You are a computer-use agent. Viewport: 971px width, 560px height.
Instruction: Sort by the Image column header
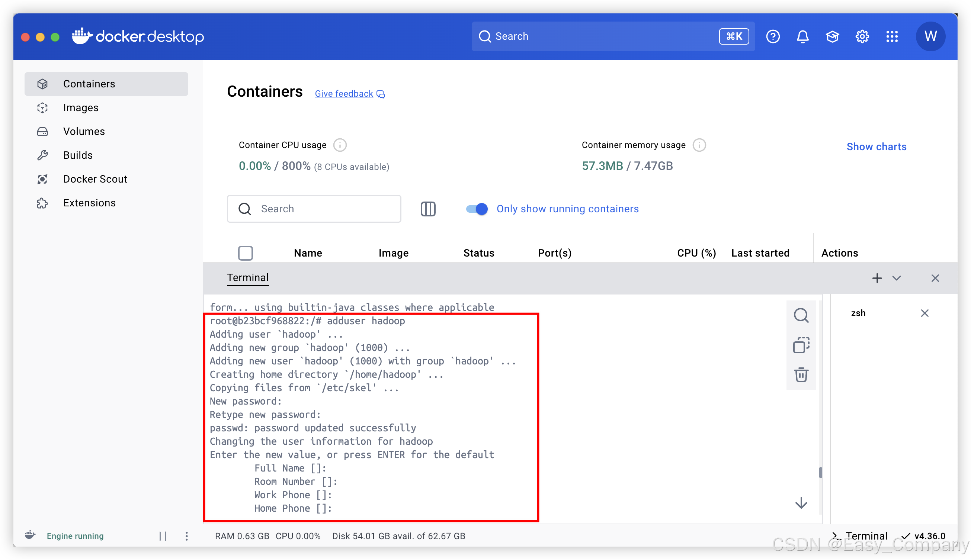click(x=393, y=253)
